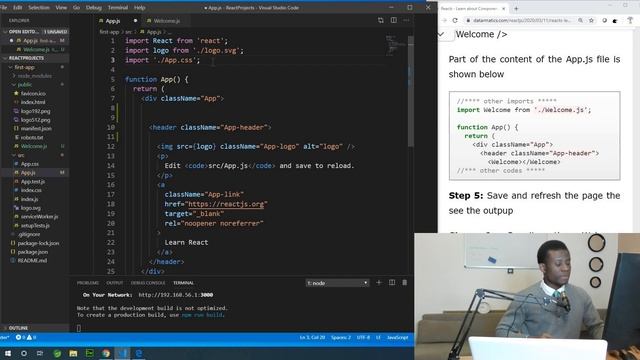This screenshot has height=360, width=640.
Task: Open index.css in the explorer
Action: pos(31,190)
